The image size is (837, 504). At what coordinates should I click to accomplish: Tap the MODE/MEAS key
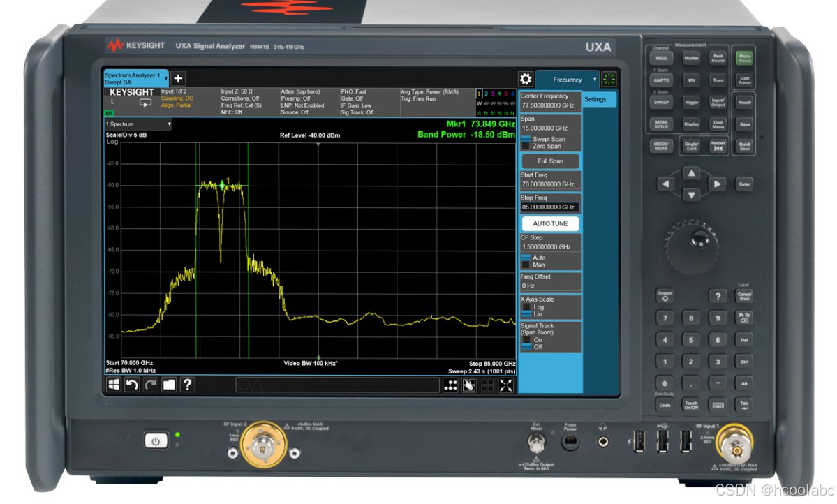661,146
